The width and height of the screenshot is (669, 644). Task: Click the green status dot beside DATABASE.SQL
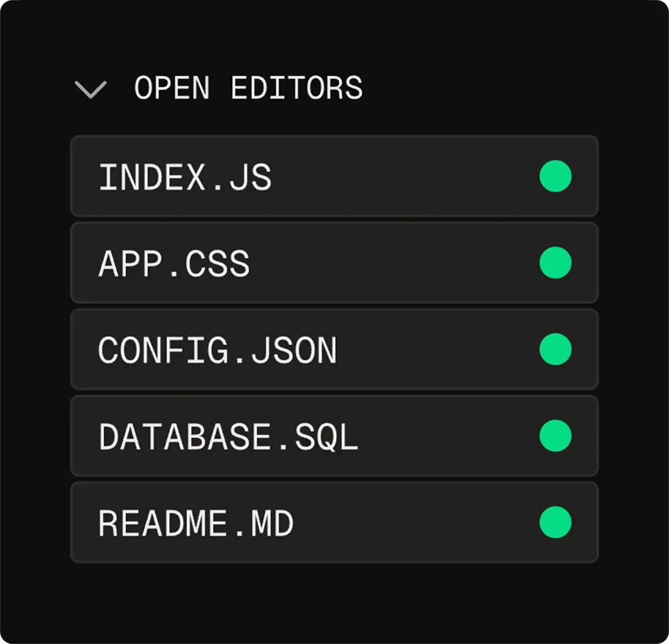555,436
